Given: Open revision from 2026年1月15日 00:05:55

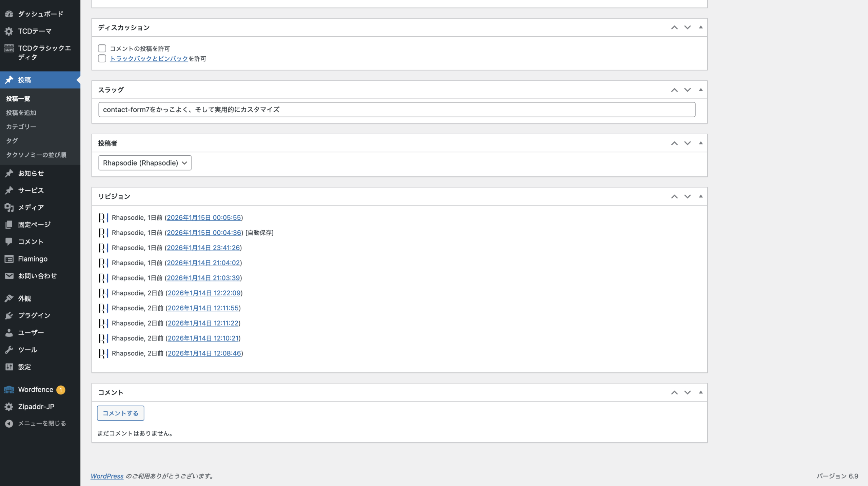Looking at the screenshot, I should coord(204,218).
